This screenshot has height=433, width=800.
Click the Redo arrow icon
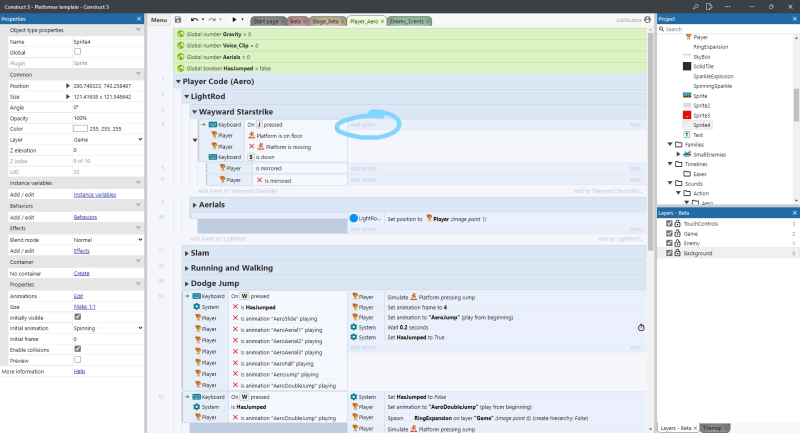[x=212, y=20]
